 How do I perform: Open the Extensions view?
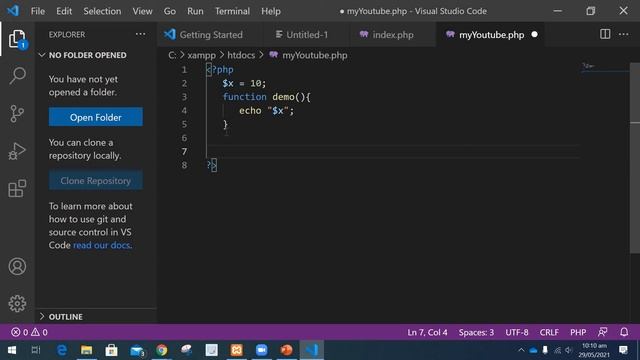click(17, 189)
